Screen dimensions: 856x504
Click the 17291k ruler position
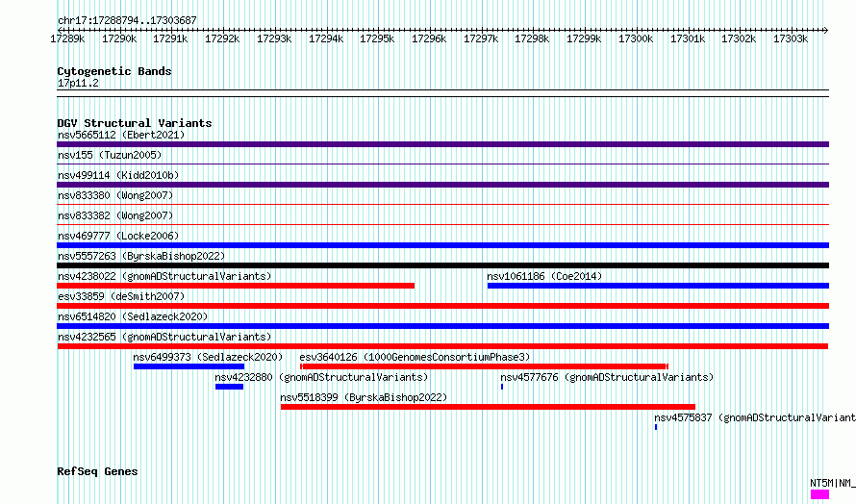pos(170,38)
